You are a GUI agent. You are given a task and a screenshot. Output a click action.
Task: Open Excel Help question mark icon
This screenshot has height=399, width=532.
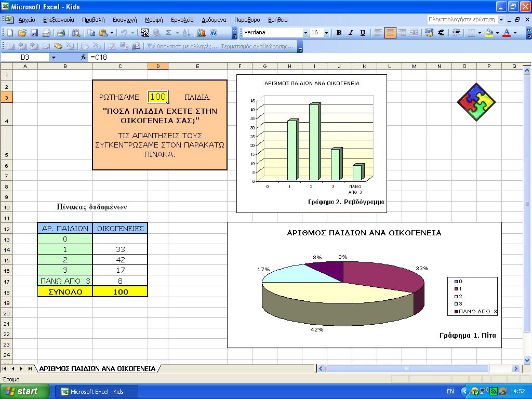tap(214, 33)
